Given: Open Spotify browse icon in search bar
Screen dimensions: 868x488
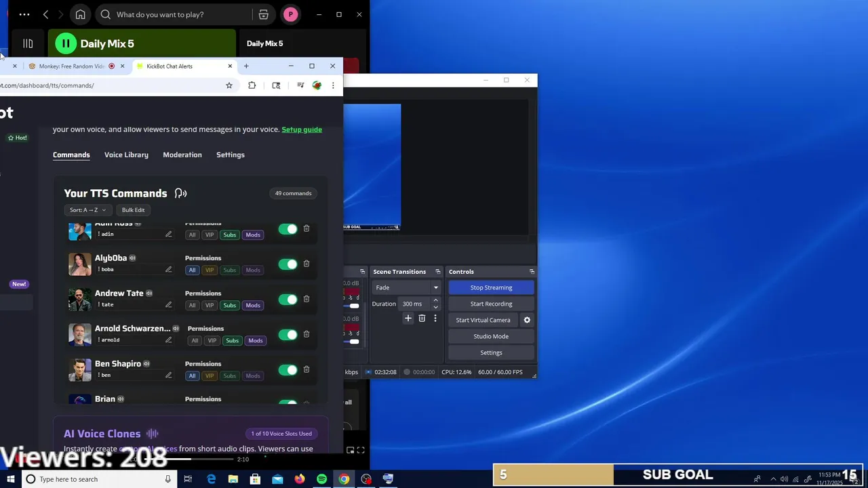Looking at the screenshot, I should point(264,14).
